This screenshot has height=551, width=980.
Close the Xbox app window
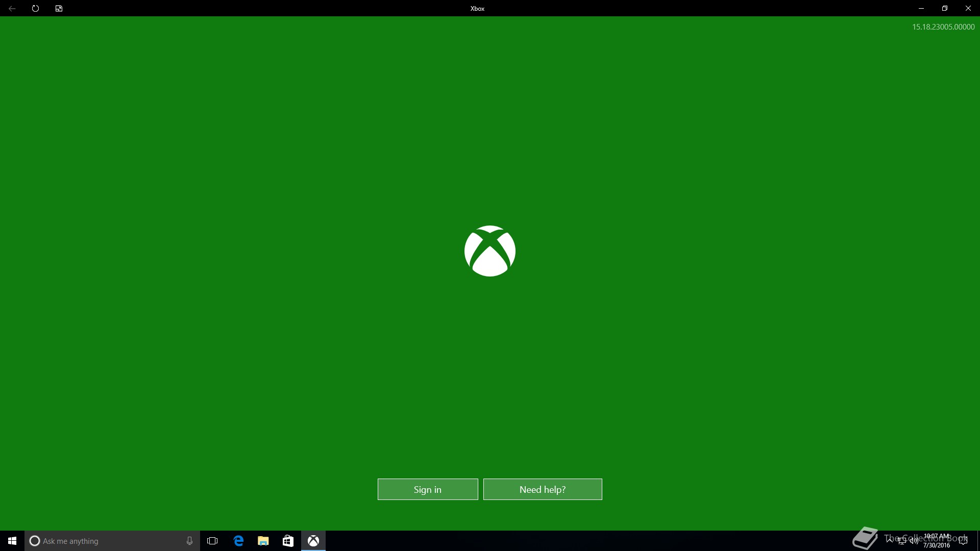coord(968,8)
